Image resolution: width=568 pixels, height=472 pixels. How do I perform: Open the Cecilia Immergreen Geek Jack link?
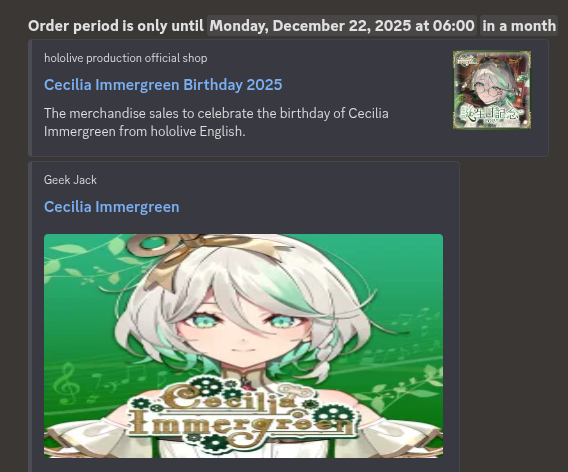(112, 207)
